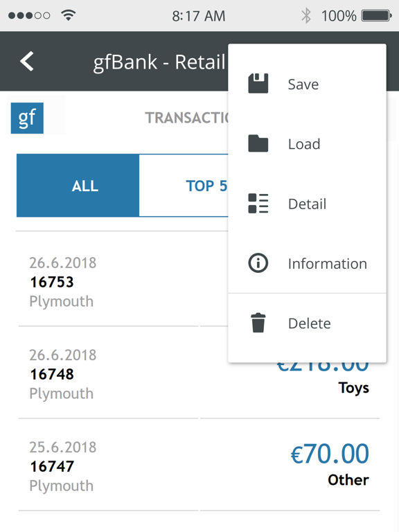Viewport: 399px width, 532px height.
Task: Click the Detail list icon
Action: (x=258, y=204)
